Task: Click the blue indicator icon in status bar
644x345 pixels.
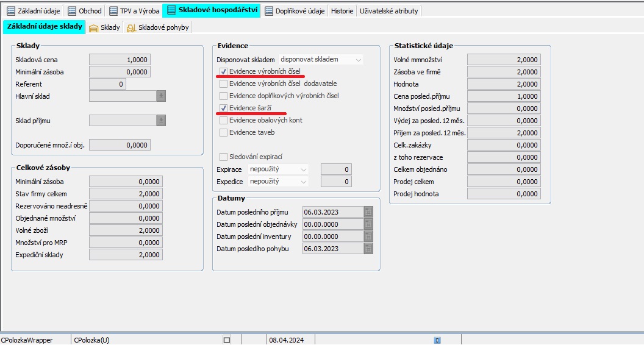Action: 437,340
